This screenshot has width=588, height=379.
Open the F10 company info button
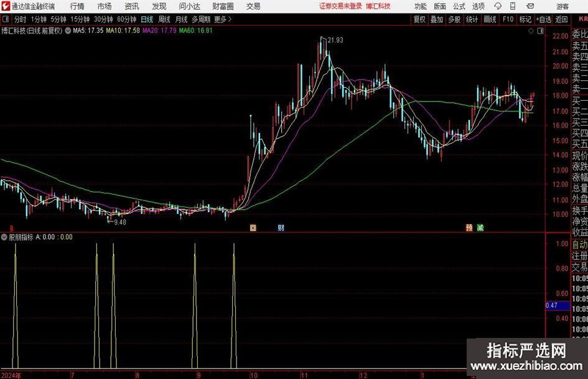click(x=508, y=19)
